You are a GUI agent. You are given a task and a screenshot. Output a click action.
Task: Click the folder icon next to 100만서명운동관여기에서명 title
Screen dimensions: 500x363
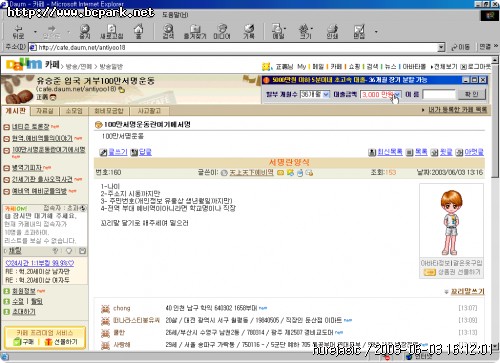point(98,125)
